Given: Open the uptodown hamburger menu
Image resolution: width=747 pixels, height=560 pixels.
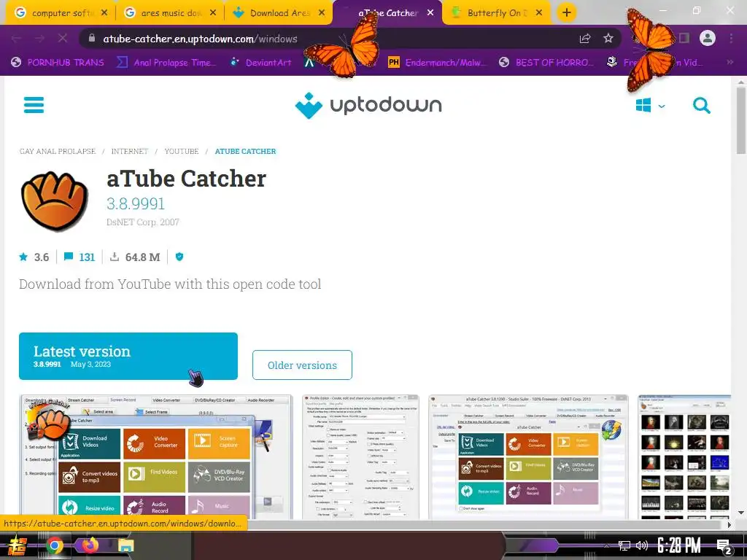Looking at the screenshot, I should click(x=34, y=105).
